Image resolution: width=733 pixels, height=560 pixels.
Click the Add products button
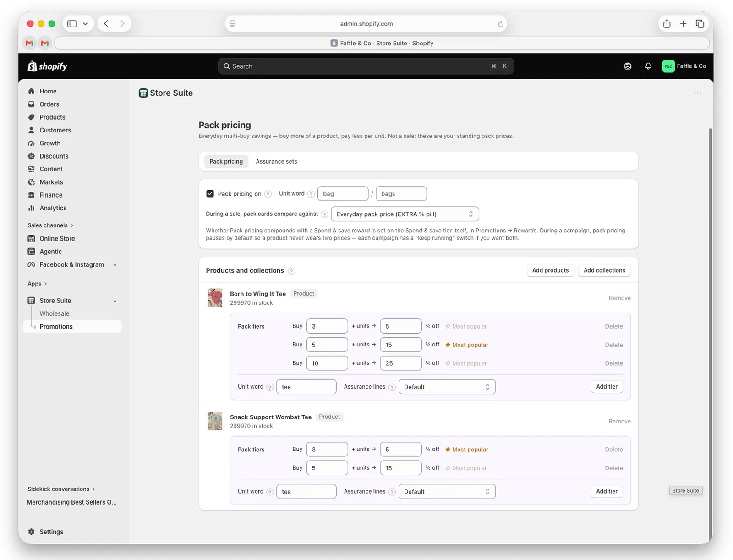pyautogui.click(x=550, y=270)
